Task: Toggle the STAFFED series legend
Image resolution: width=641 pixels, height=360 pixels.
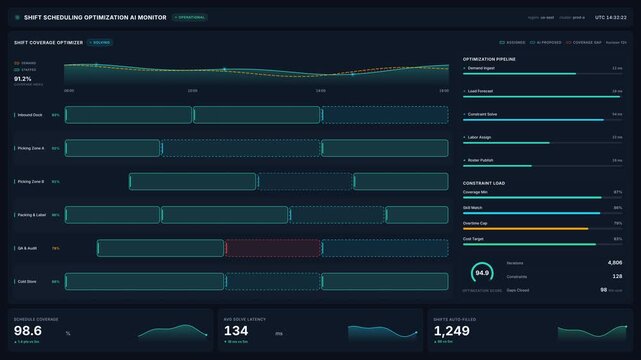Action: click(x=25, y=70)
